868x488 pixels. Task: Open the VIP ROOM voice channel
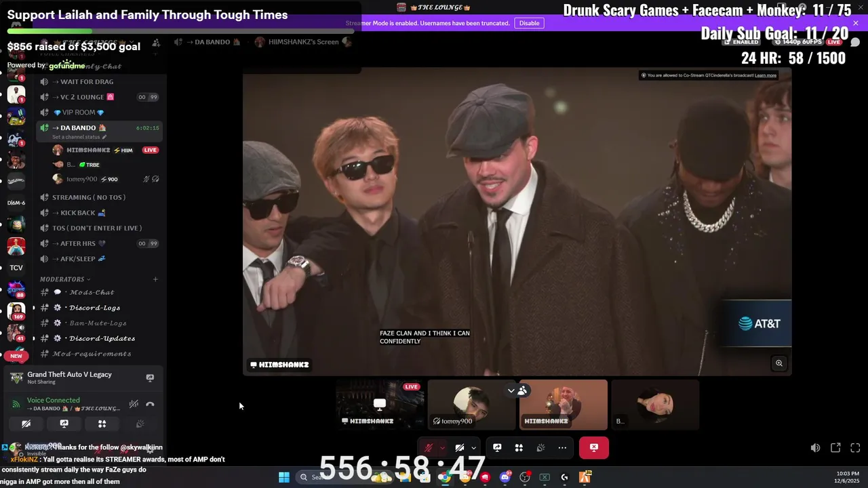pyautogui.click(x=100, y=113)
